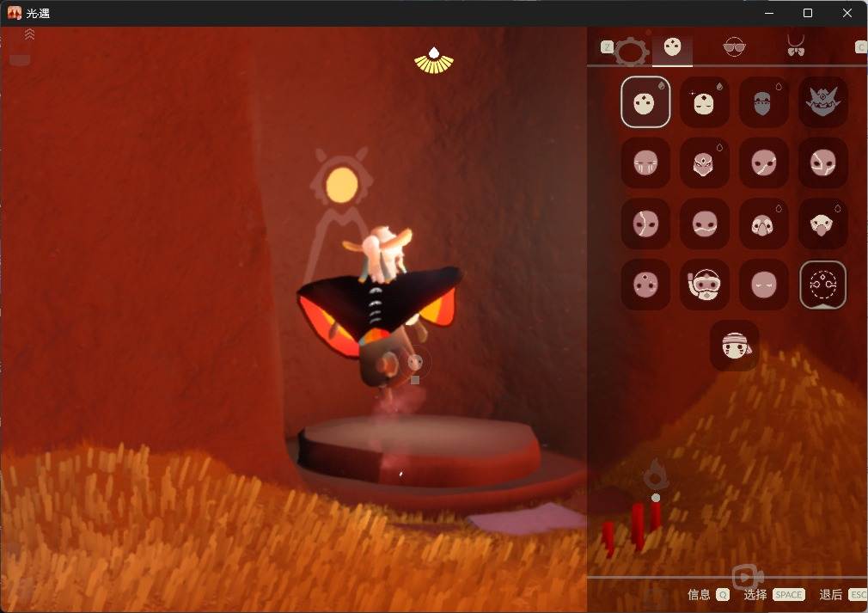Switch to the gear-ring outfit tab
The image size is (868, 613).
630,52
